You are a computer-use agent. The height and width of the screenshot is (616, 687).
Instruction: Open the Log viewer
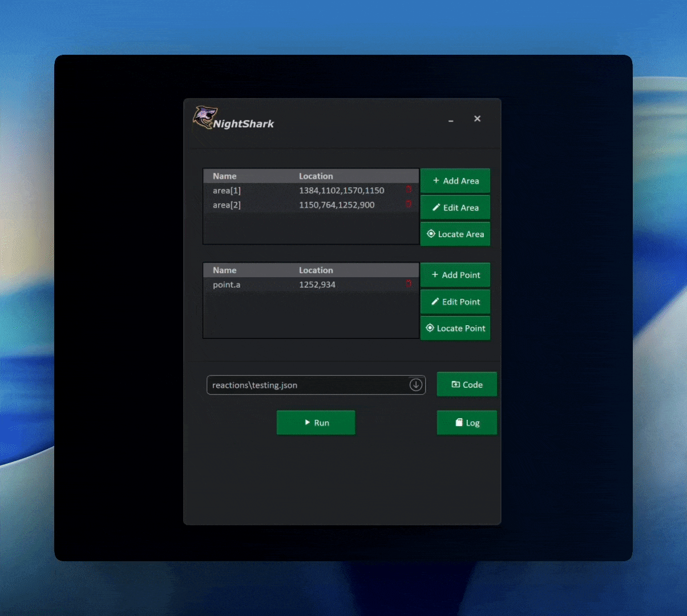tap(467, 423)
